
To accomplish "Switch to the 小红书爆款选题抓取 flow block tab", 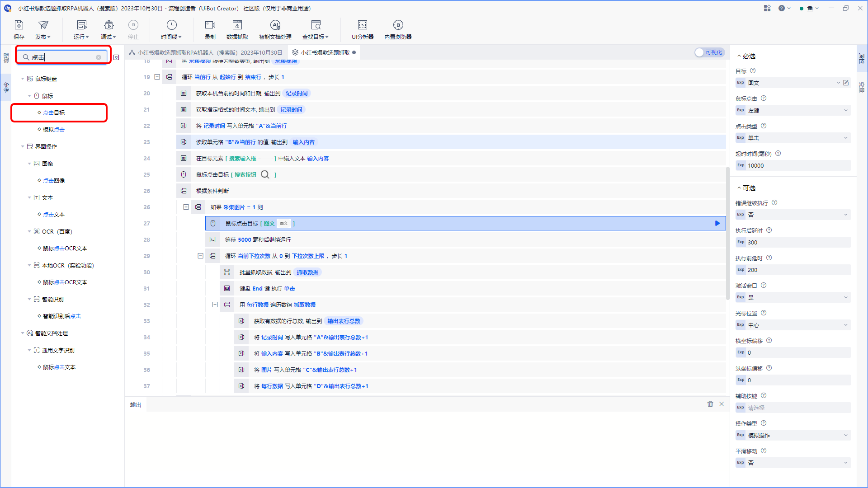I will point(324,52).
